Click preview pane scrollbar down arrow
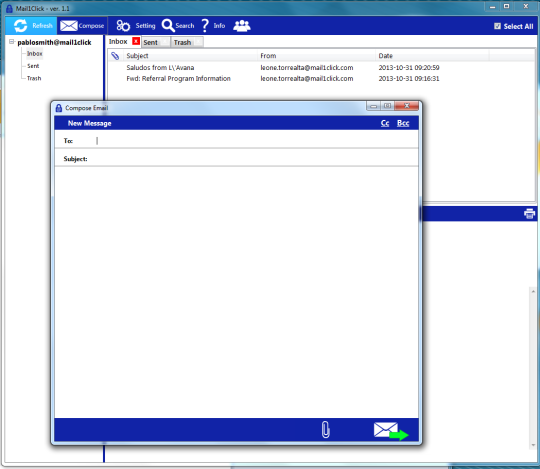 [533, 445]
